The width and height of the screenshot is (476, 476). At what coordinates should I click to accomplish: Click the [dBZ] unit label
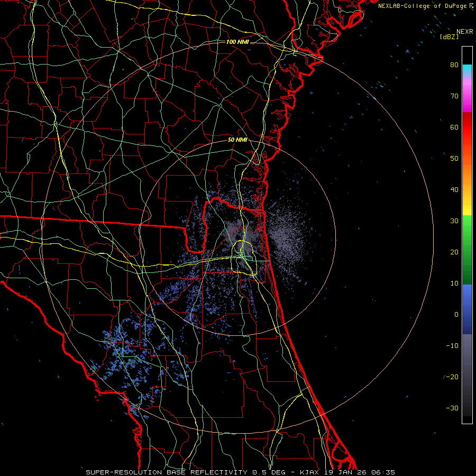click(x=449, y=36)
